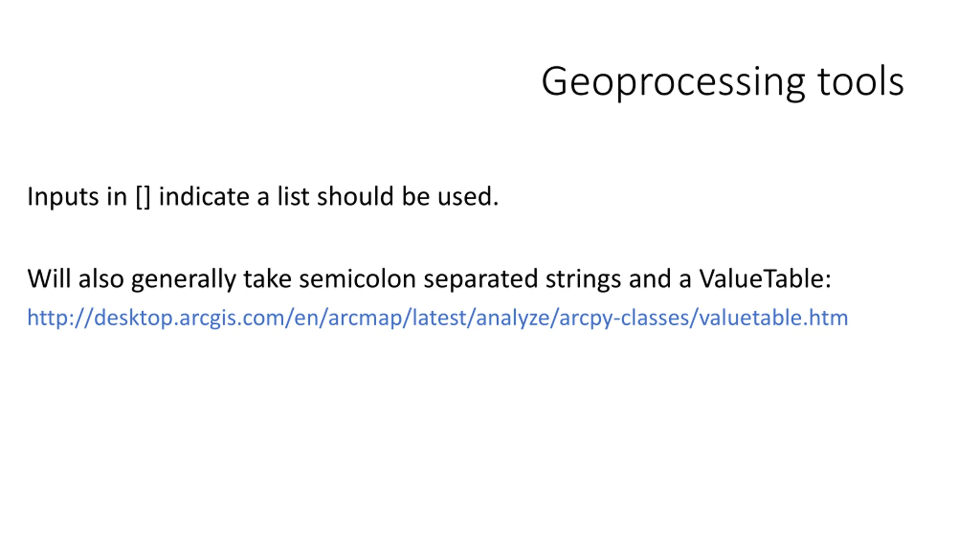The height and width of the screenshot is (551, 980).
Task: Click the word "indicate" in first sentence
Action: coord(204,196)
